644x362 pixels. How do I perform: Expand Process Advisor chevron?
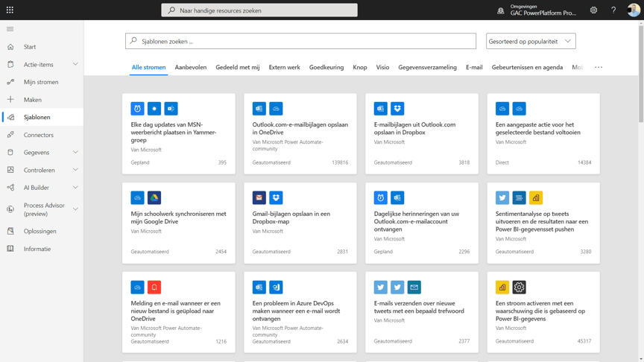[x=75, y=209]
